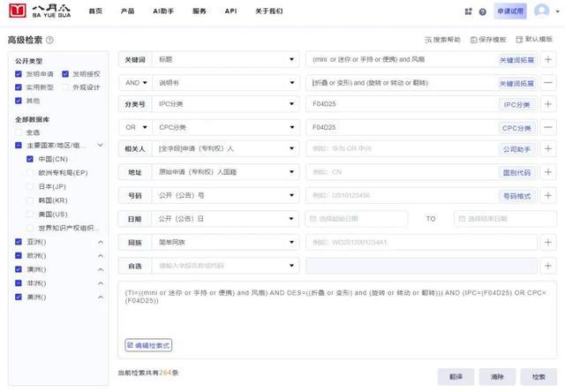Image resolution: width=565 pixels, height=392 pixels.
Task: Open the 说明书 field dropdown
Action: [226, 83]
